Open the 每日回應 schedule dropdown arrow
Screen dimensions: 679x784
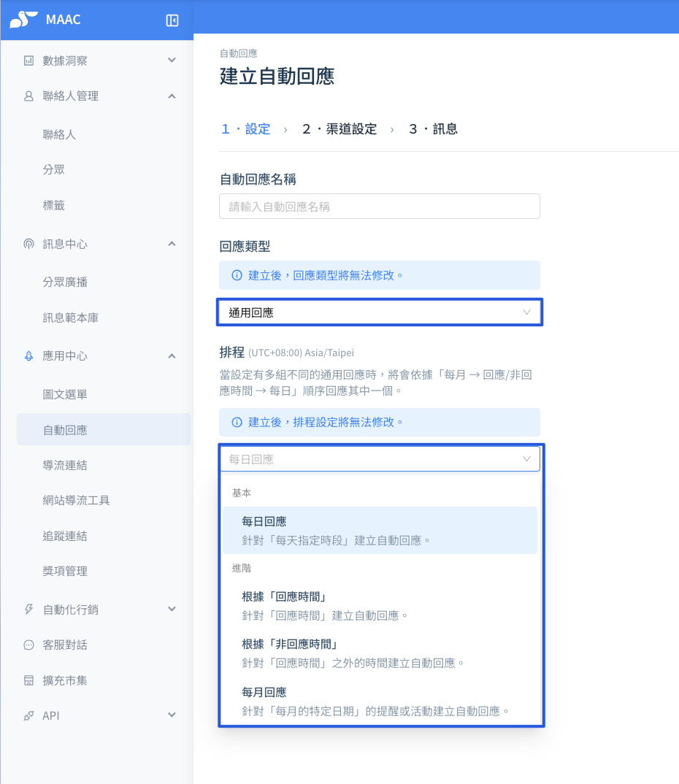point(526,459)
